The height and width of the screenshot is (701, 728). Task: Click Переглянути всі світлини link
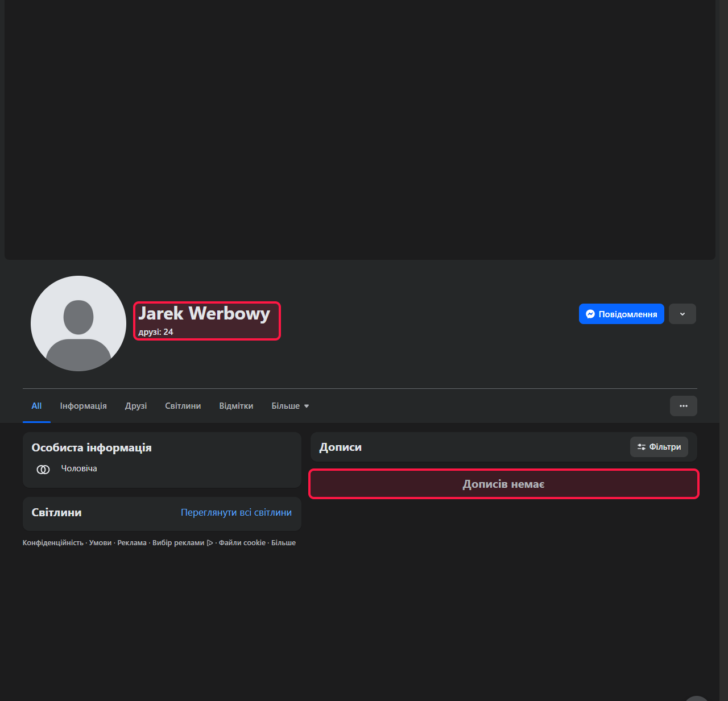[x=236, y=512]
